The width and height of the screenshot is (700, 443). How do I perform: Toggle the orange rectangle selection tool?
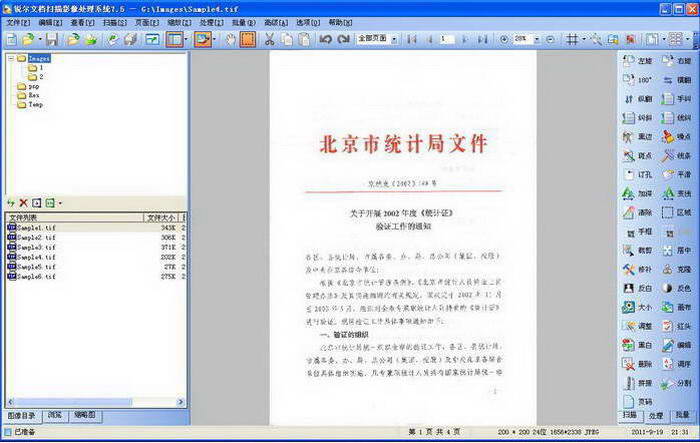248,39
